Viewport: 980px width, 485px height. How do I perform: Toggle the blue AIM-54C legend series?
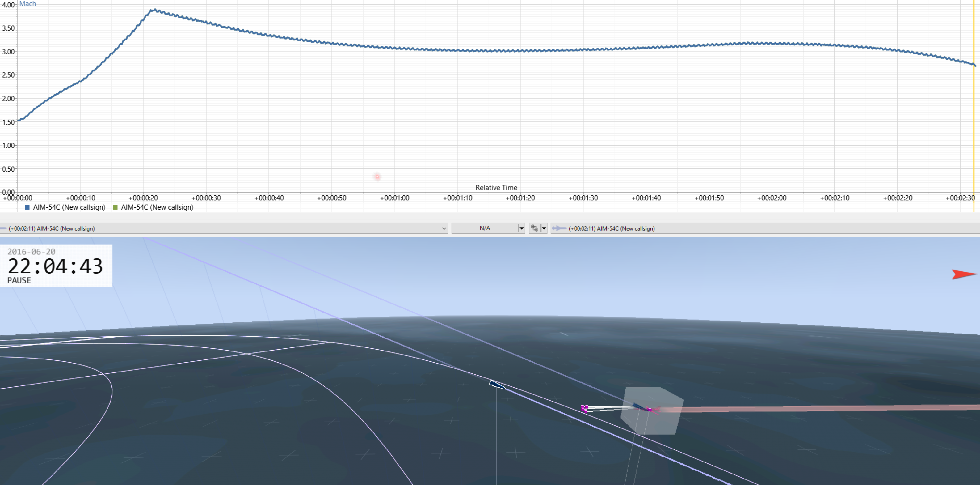click(x=65, y=207)
